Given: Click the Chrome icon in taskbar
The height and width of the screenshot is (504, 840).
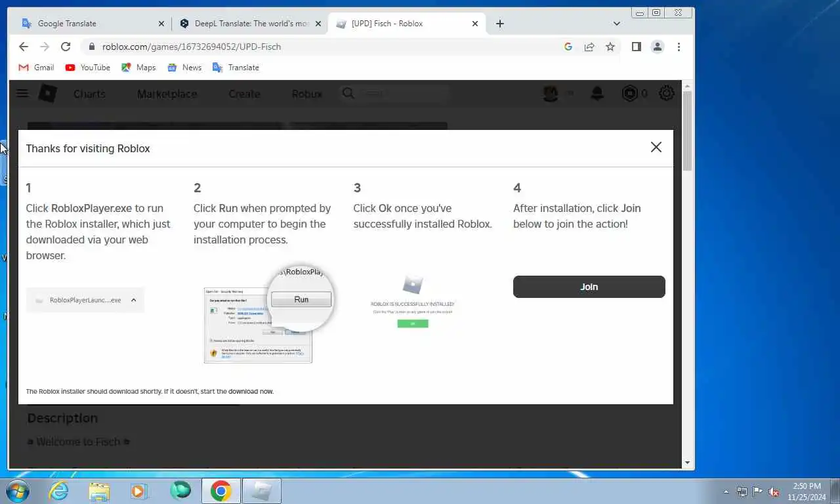Looking at the screenshot, I should click(x=221, y=491).
